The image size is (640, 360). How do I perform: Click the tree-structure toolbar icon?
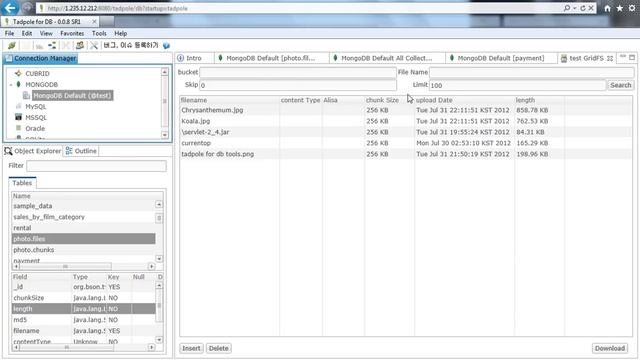tap(52, 45)
